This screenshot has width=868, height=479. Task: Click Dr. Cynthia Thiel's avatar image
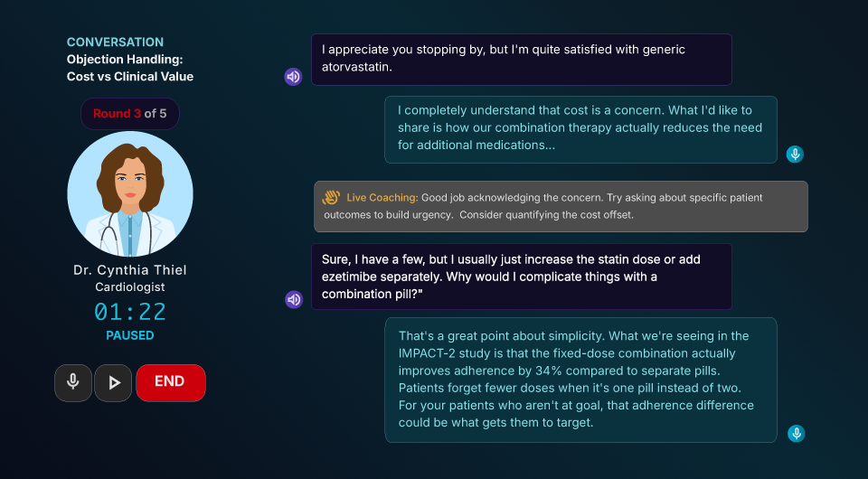(x=130, y=193)
